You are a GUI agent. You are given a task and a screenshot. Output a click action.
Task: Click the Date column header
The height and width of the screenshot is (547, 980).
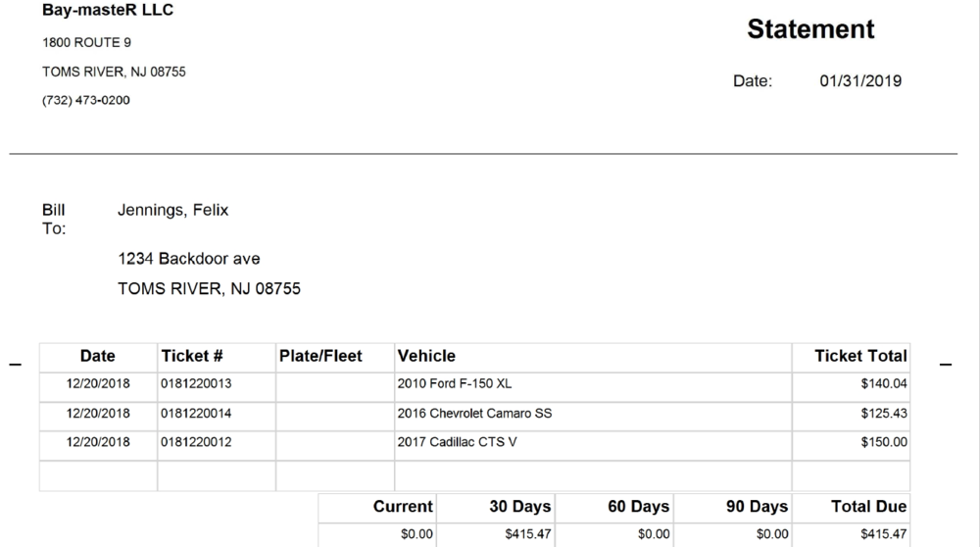pos(97,356)
